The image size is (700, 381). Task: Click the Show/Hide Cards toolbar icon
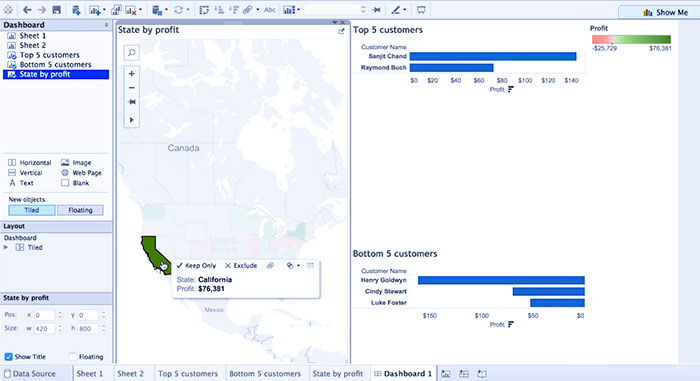point(289,9)
